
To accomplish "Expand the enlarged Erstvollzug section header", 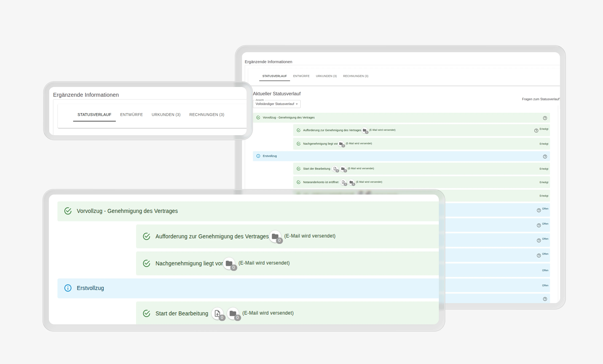I will [x=90, y=288].
